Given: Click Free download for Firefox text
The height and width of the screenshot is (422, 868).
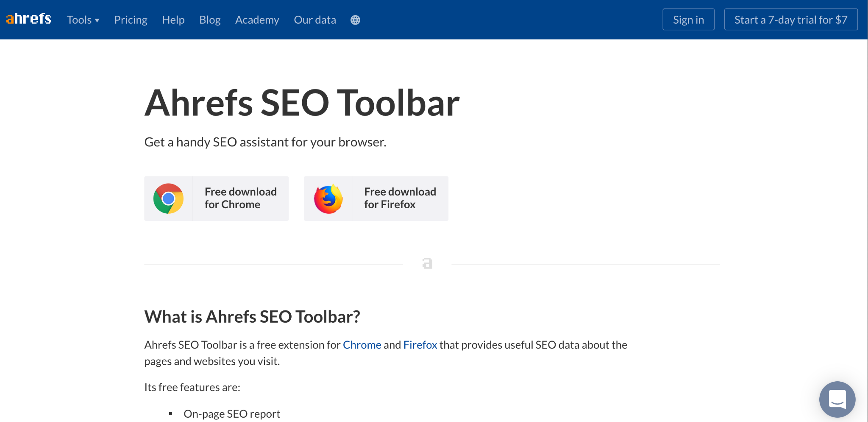Looking at the screenshot, I should coord(400,198).
